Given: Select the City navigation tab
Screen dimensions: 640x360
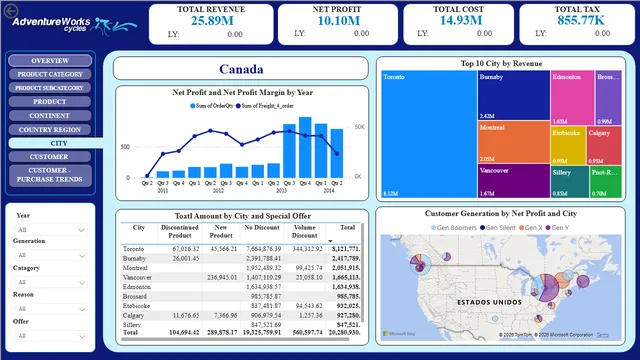Looking at the screenshot, I should click(x=56, y=143).
